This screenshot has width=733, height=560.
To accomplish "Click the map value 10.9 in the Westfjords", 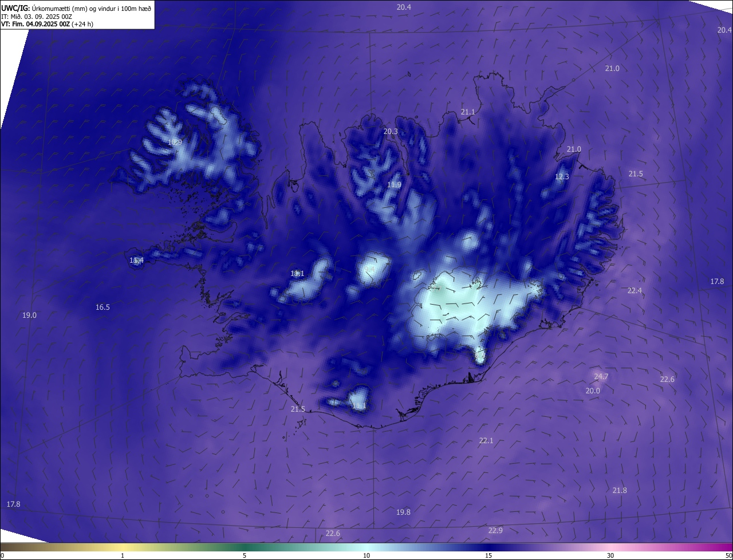I will click(x=175, y=142).
